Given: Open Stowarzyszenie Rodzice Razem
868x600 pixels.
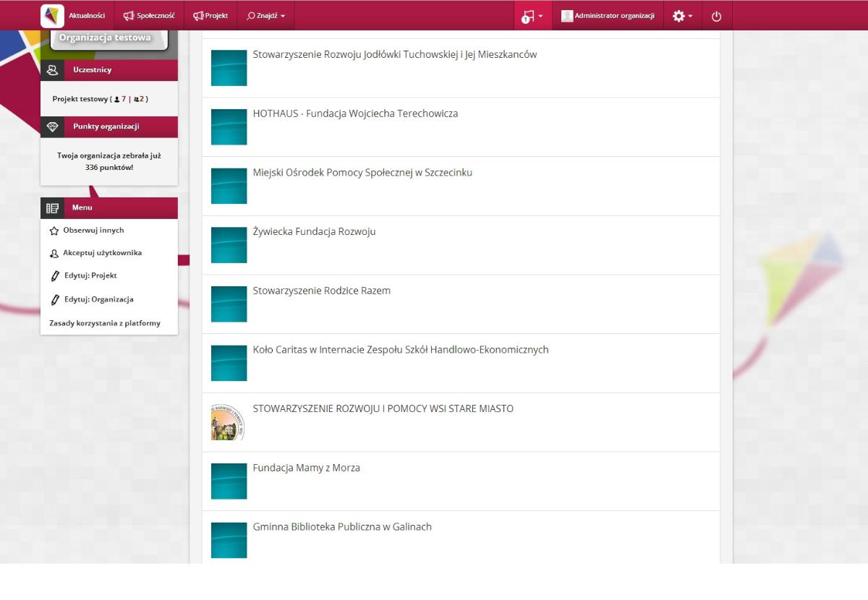Looking at the screenshot, I should 322,291.
